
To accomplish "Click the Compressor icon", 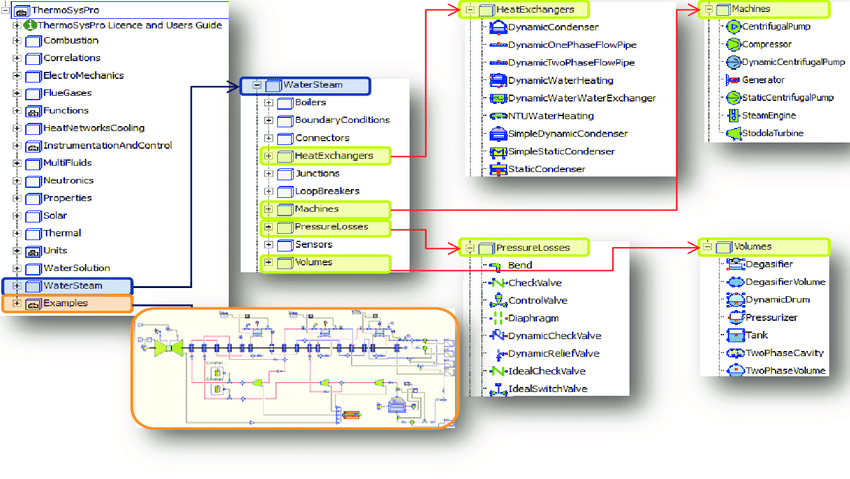I will click(733, 44).
